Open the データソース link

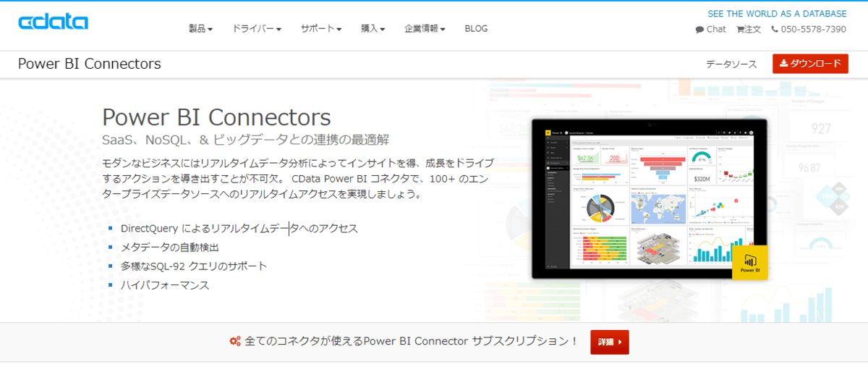pos(731,64)
